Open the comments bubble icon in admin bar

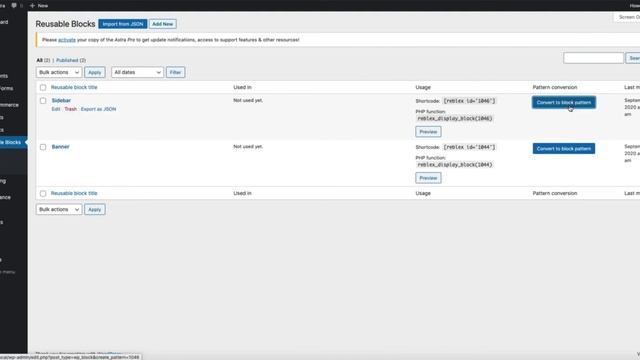click(x=14, y=6)
